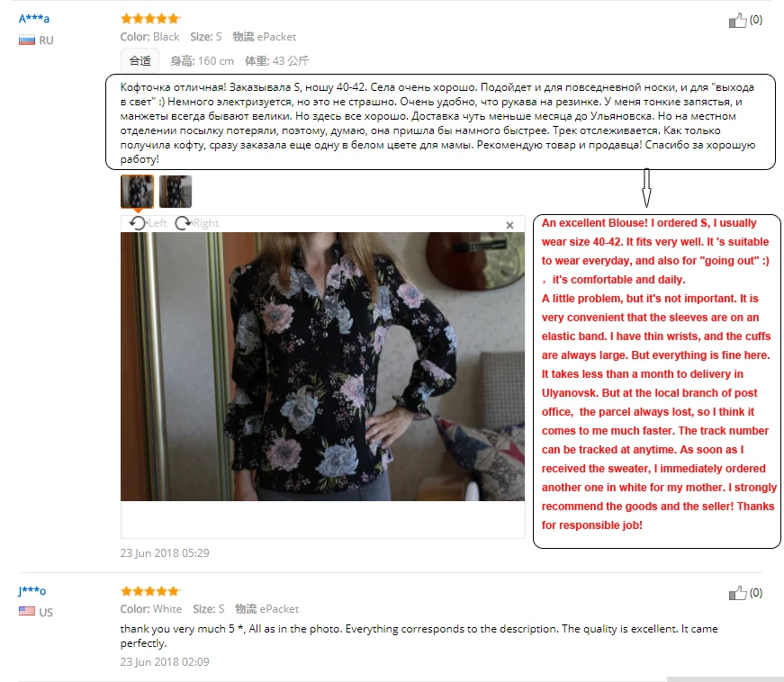784x682 pixels.
Task: Click the thumbs-up icon on A***a's review
Action: tap(737, 21)
